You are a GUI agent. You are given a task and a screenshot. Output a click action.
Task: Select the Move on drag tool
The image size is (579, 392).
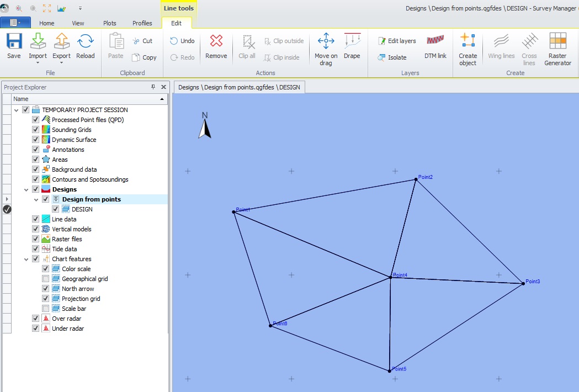tap(326, 42)
